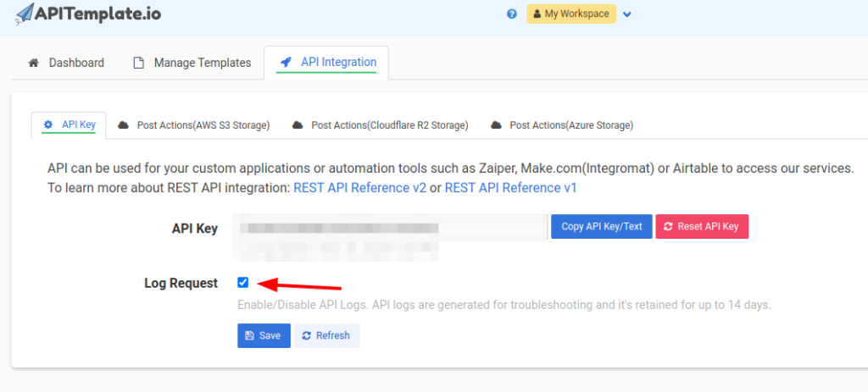Click the 'Log Request' label text
This screenshot has width=868, height=392.
click(x=181, y=283)
